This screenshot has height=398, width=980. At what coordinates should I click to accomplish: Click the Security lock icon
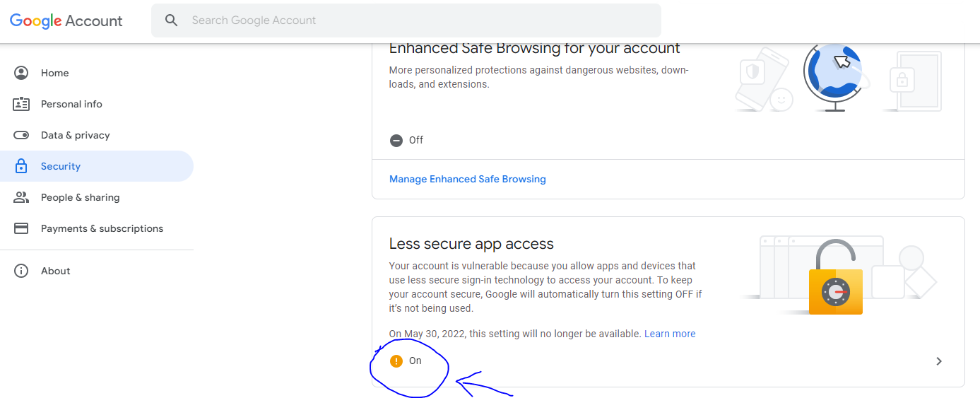pos(21,166)
